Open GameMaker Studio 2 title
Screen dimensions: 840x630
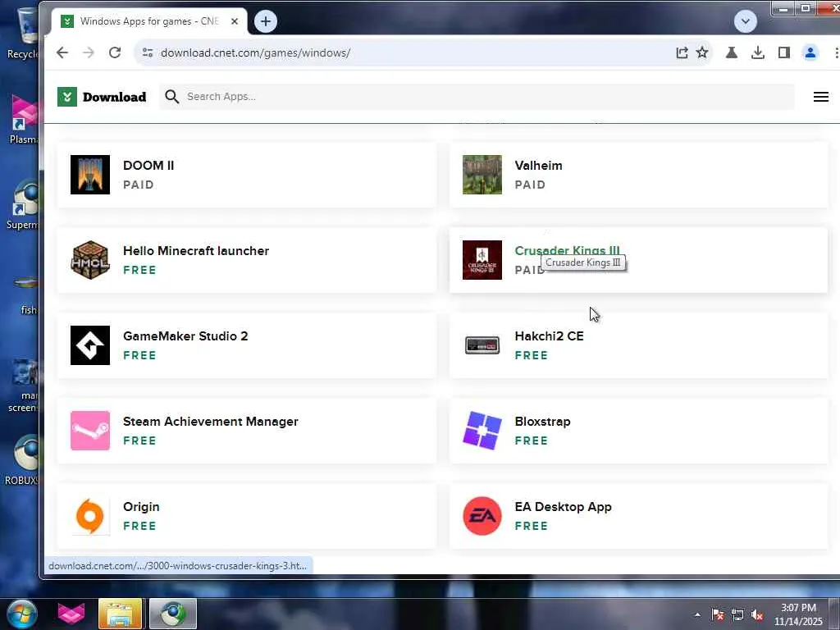[x=185, y=336]
